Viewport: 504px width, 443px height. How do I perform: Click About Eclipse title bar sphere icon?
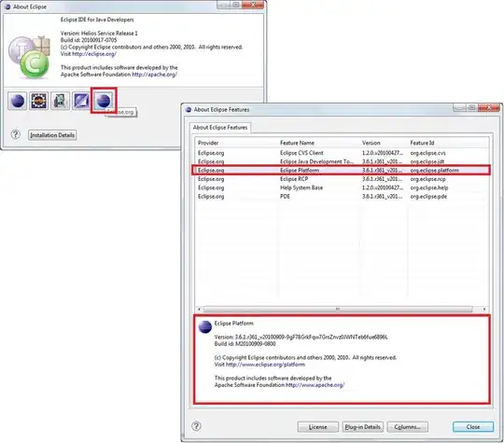[7, 7]
